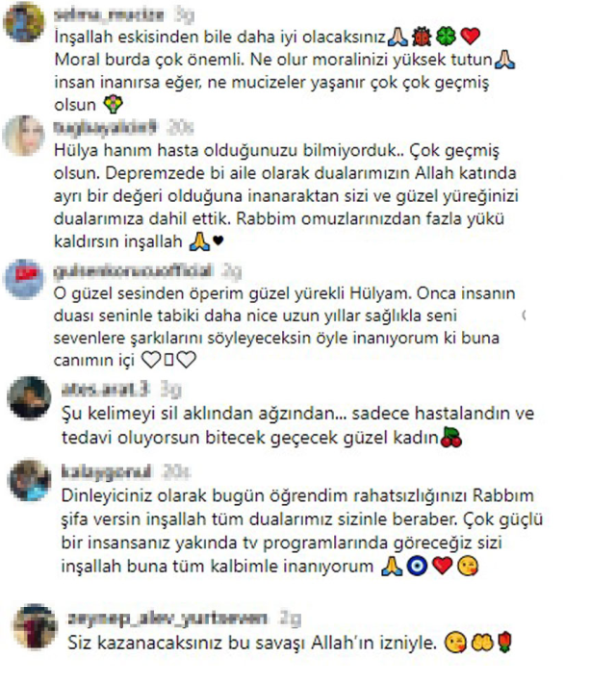Viewport: 616px width, 682px height.
Task: Open blonde avatar beside 'Hülya hanım hasta' comment
Action: pos(24,136)
